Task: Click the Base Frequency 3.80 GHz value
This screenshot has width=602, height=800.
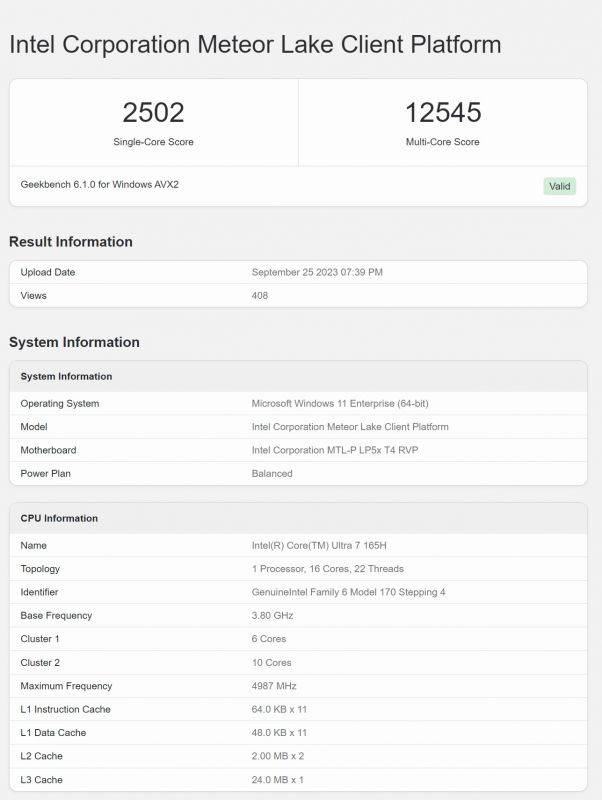Action: point(272,616)
